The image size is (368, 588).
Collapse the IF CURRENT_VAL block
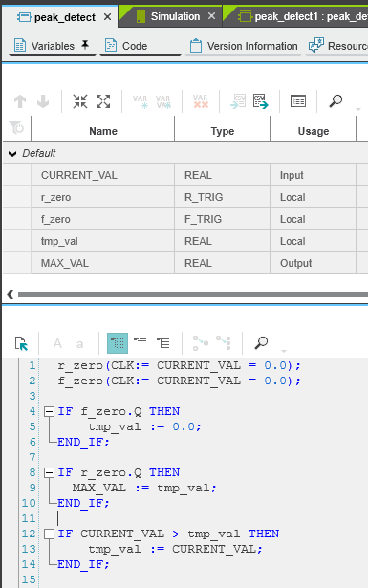tap(49, 534)
